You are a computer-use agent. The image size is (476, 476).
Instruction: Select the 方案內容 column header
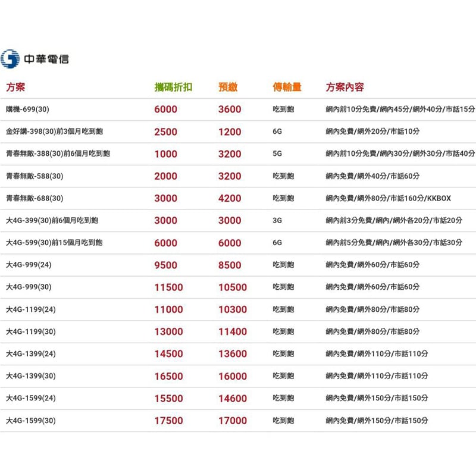[x=345, y=87]
